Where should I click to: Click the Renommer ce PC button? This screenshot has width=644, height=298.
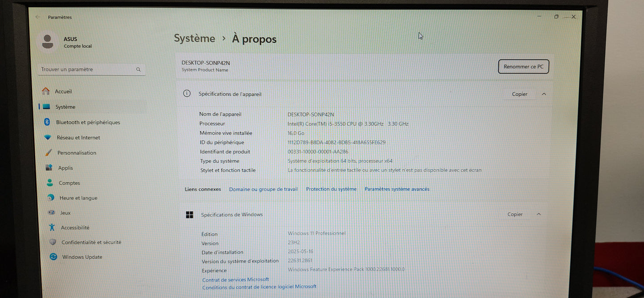coord(523,67)
